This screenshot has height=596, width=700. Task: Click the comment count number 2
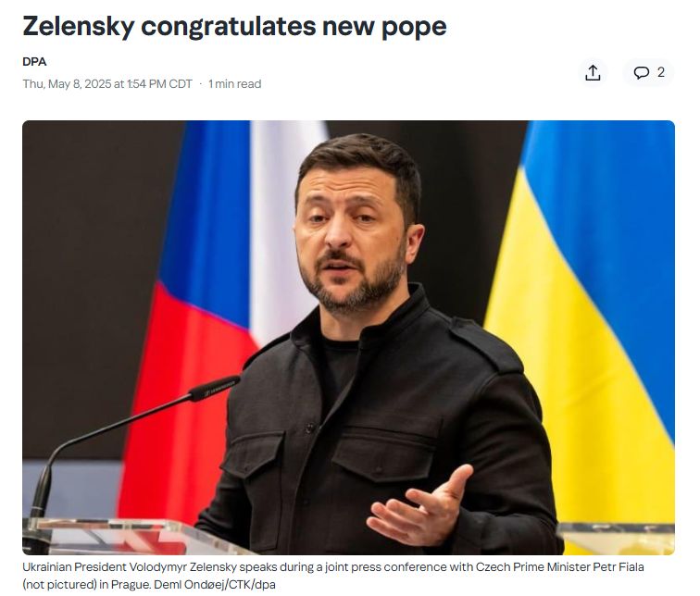(661, 72)
